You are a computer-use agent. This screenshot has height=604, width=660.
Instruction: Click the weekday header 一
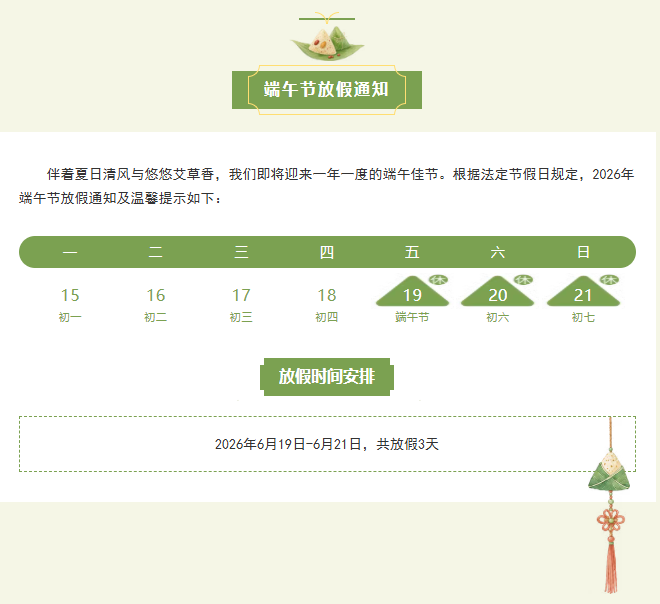tap(70, 252)
